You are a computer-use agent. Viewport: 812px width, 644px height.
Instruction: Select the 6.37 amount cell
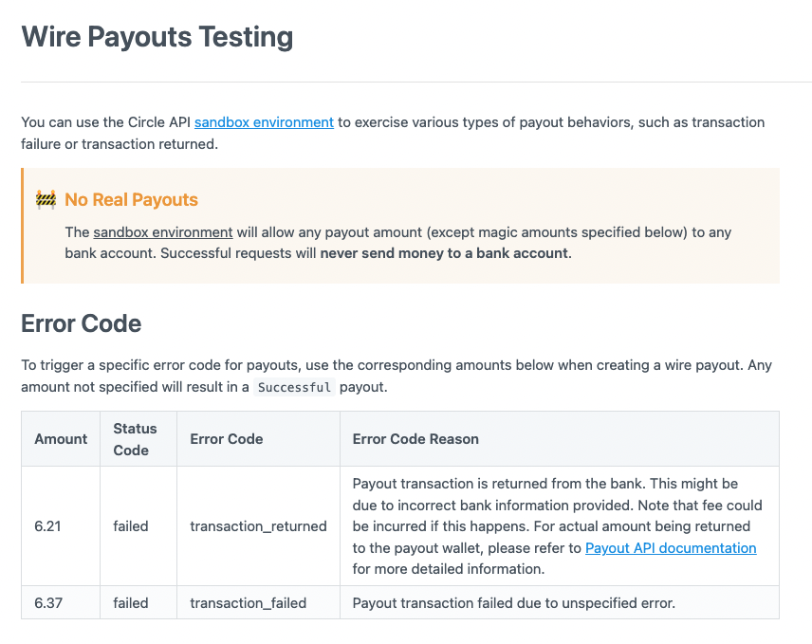(48, 603)
